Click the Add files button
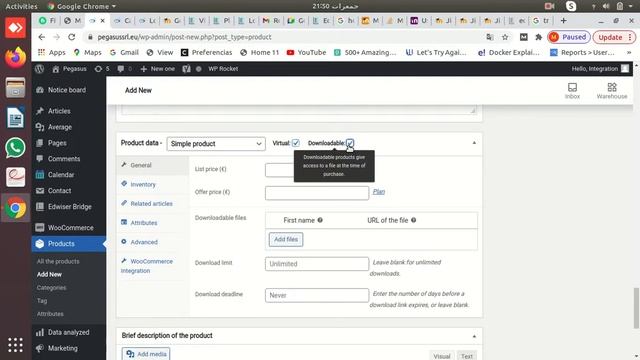The image size is (640, 360). click(286, 240)
